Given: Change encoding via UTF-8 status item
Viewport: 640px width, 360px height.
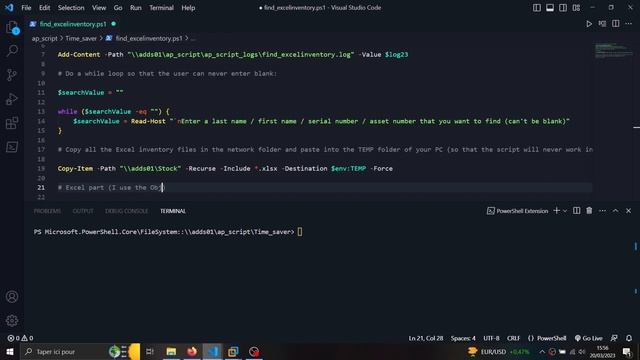Looking at the screenshot, I should click(491, 338).
